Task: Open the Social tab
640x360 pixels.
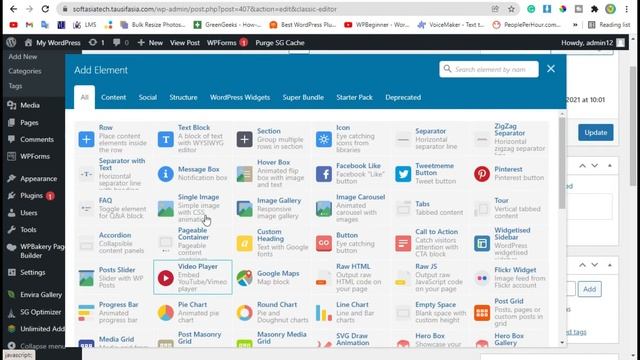Action: (147, 97)
